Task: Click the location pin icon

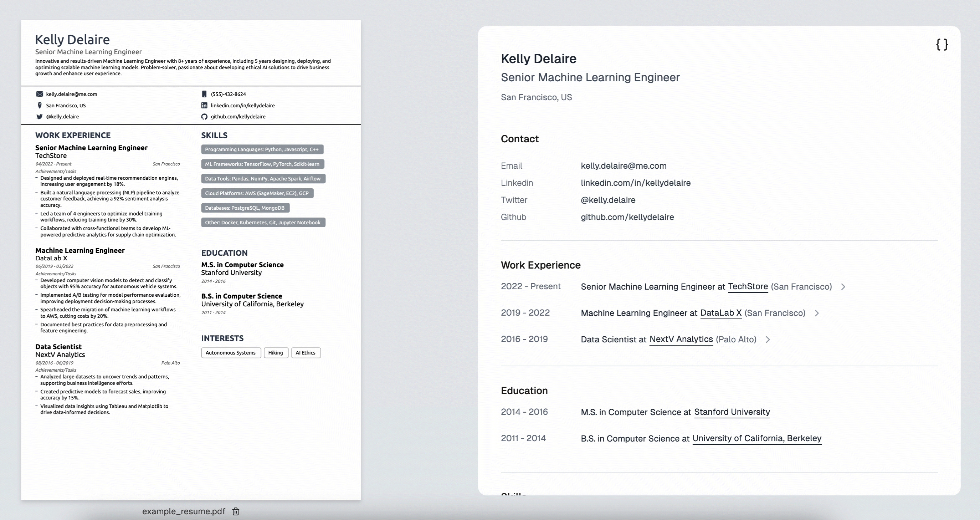Action: [x=39, y=106]
